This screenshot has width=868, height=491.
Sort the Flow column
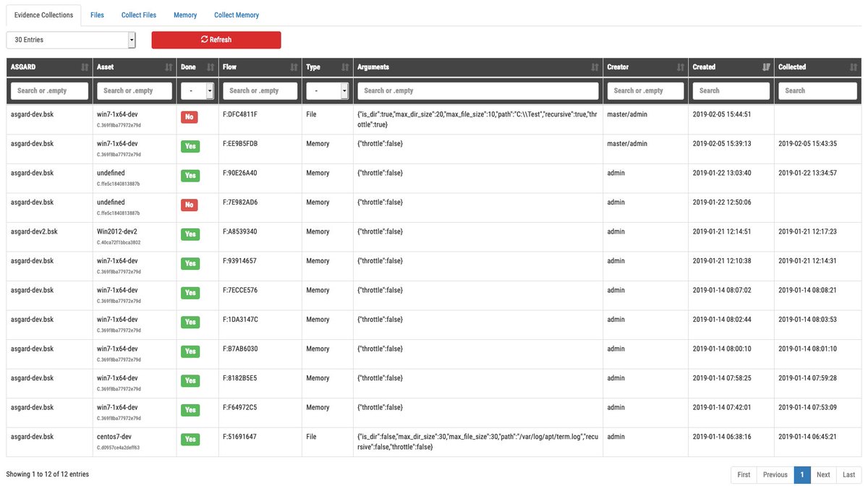point(293,67)
